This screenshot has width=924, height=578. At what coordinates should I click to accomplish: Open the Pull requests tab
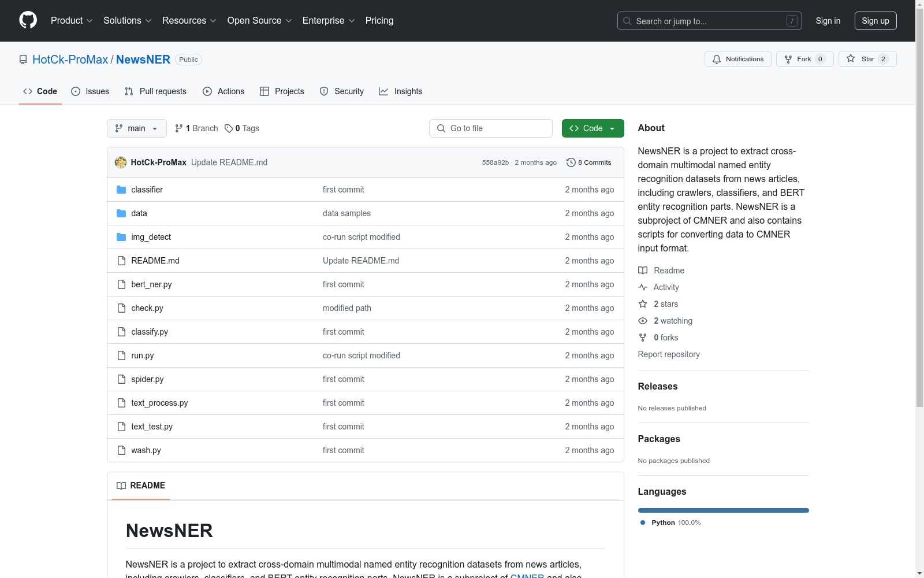click(x=155, y=91)
